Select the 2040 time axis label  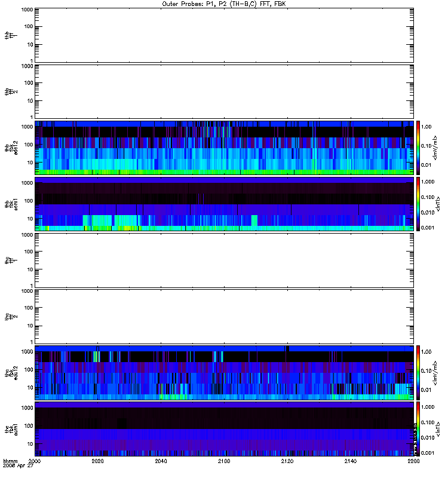pos(161,461)
